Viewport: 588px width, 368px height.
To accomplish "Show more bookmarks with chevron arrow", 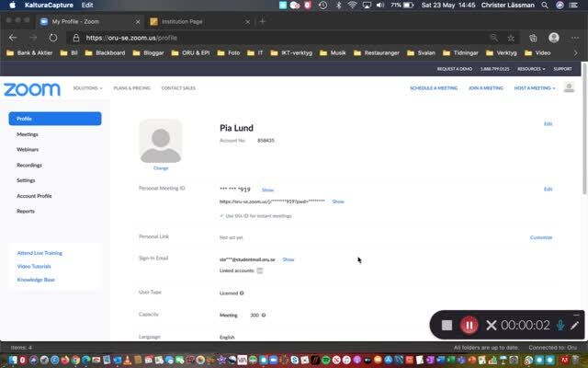I will pyautogui.click(x=576, y=53).
